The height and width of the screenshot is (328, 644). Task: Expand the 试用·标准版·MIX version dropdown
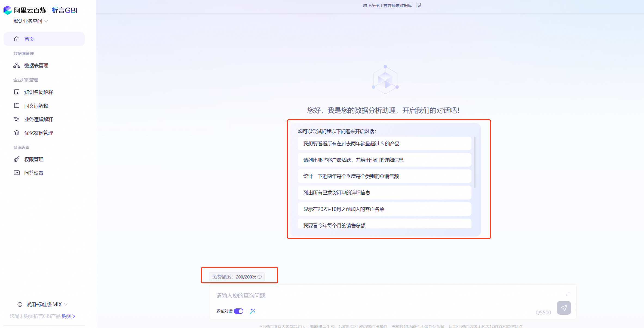point(66,304)
